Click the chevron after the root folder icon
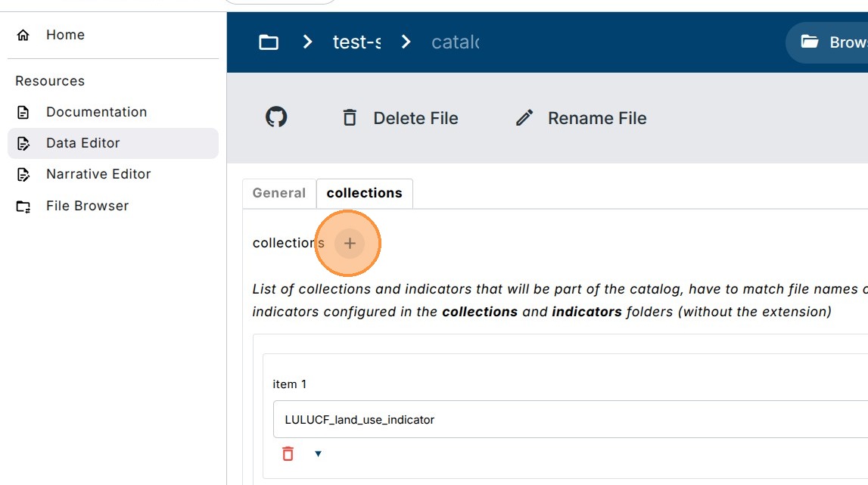 click(x=307, y=42)
